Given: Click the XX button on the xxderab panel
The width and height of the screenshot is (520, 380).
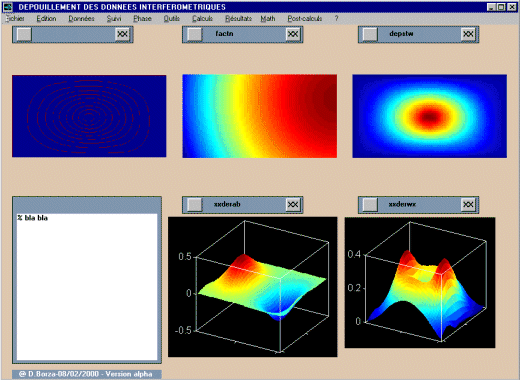Looking at the screenshot, I should [x=293, y=204].
